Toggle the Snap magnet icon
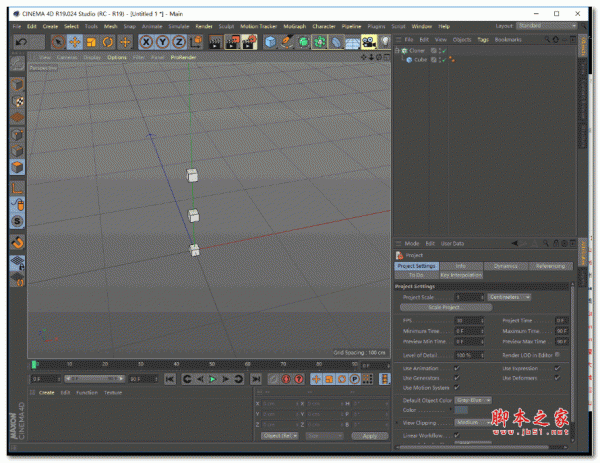This screenshot has height=463, width=600. coord(17,242)
